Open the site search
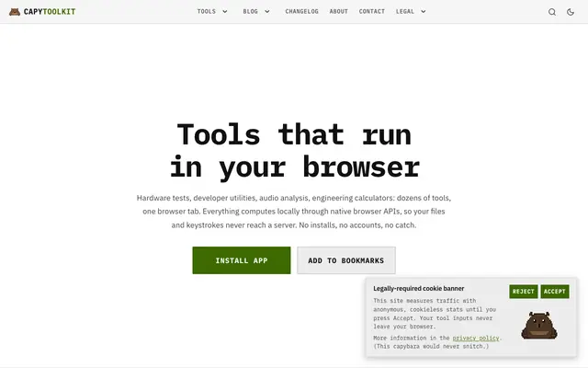 (x=552, y=12)
